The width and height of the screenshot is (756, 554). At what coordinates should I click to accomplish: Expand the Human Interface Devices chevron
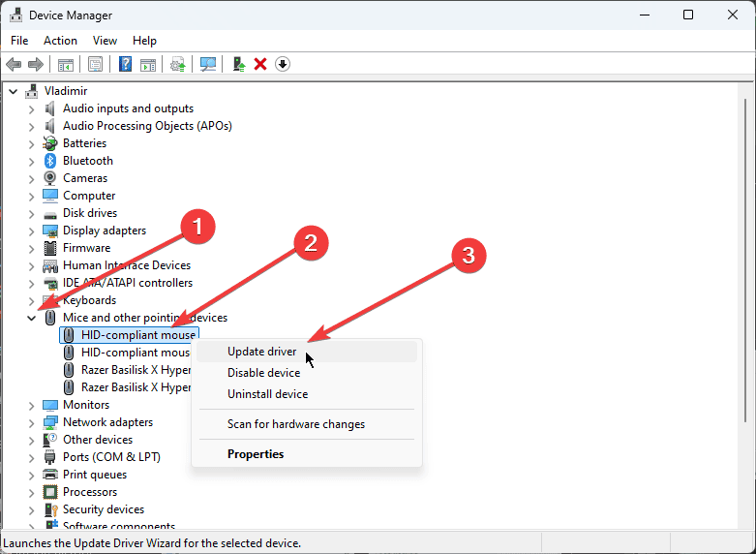(32, 266)
